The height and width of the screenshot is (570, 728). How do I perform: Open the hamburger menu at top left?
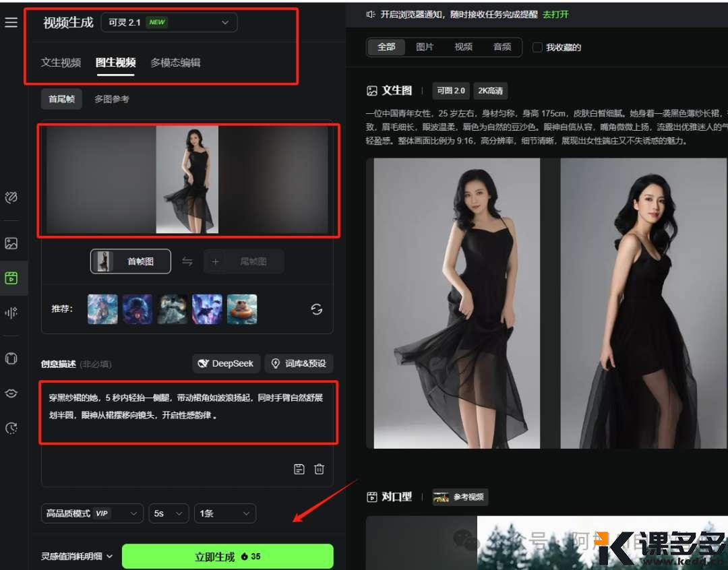pyautogui.click(x=11, y=22)
